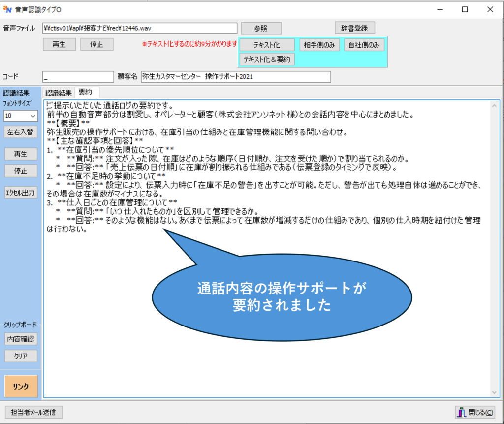Click the 音声ファイル path input field
Viewport: 504px width, 424px height.
pos(140,28)
